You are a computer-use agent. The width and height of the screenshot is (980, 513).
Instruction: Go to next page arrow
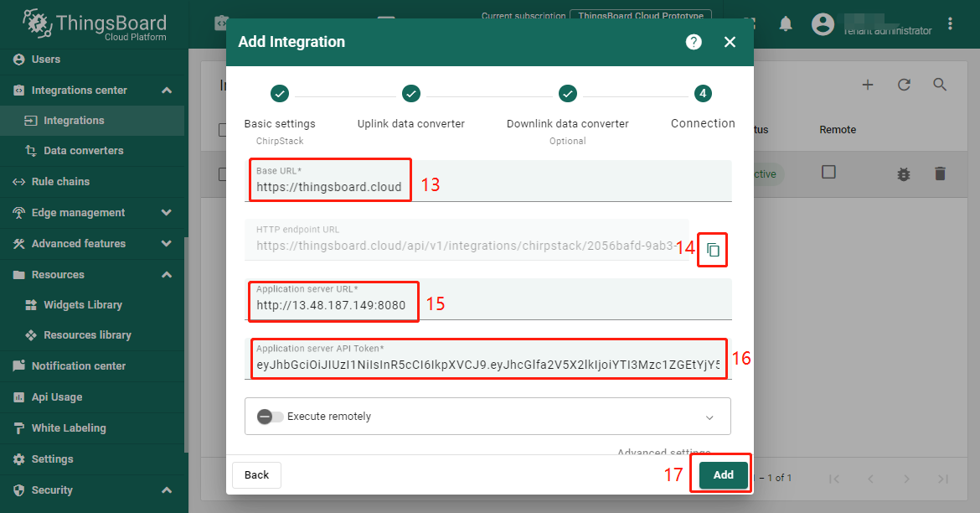point(907,479)
